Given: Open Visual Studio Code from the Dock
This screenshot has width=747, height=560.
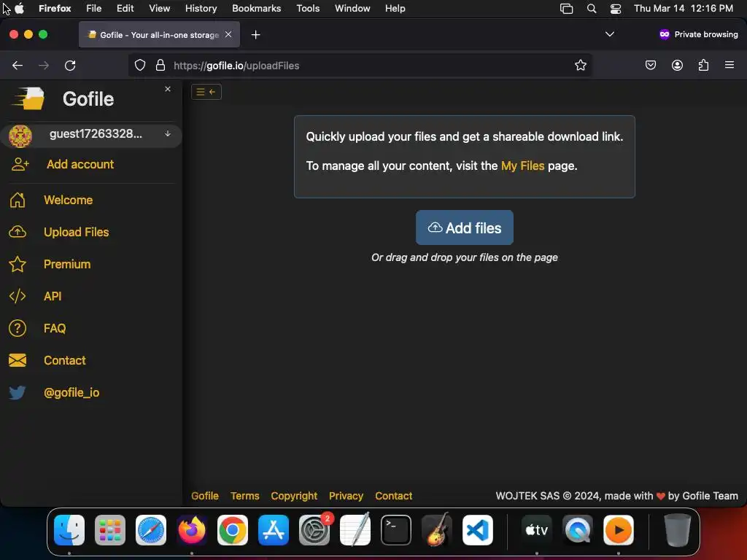Looking at the screenshot, I should [477, 530].
